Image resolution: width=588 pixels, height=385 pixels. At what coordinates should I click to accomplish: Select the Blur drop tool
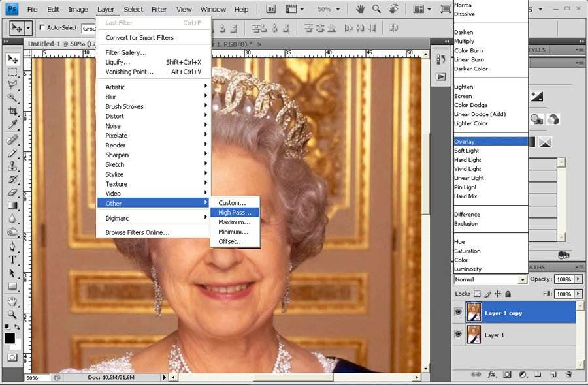point(12,219)
